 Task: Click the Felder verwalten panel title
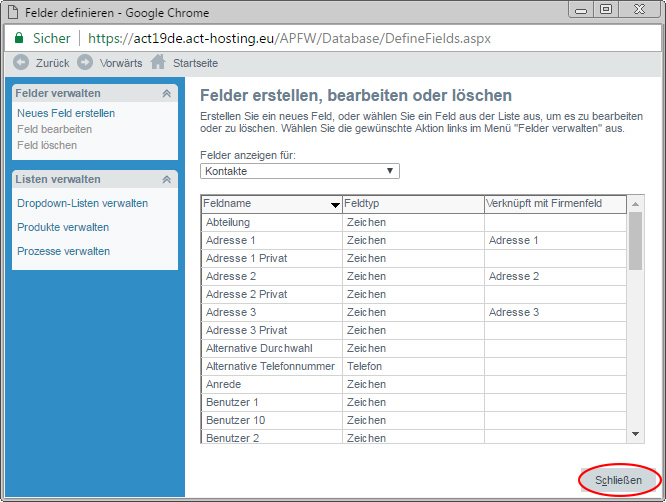(58, 93)
